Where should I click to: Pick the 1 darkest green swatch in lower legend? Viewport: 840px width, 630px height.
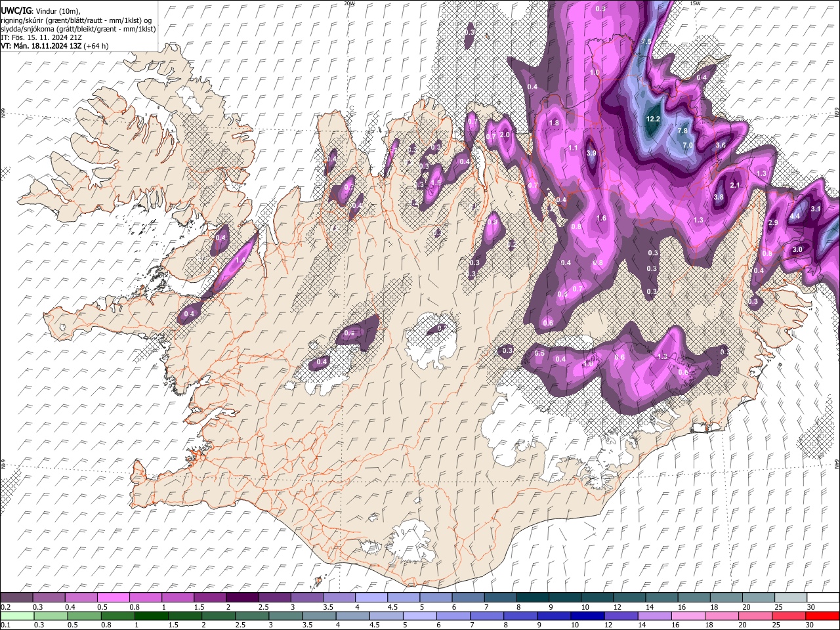151,616
